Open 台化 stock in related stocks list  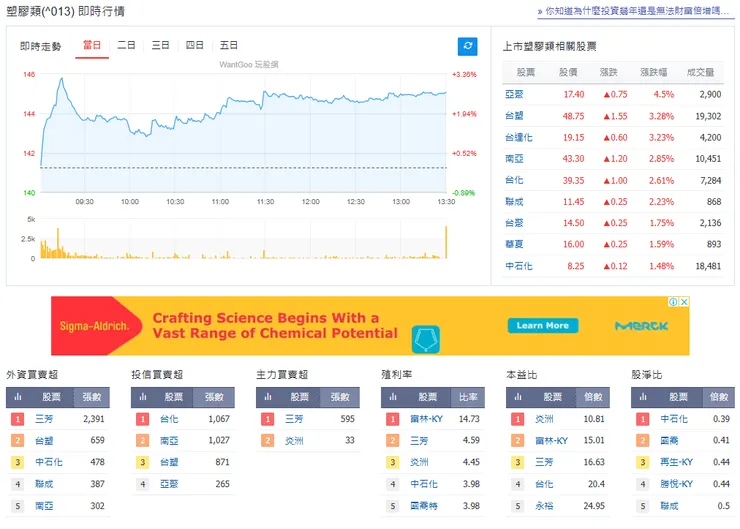514,180
